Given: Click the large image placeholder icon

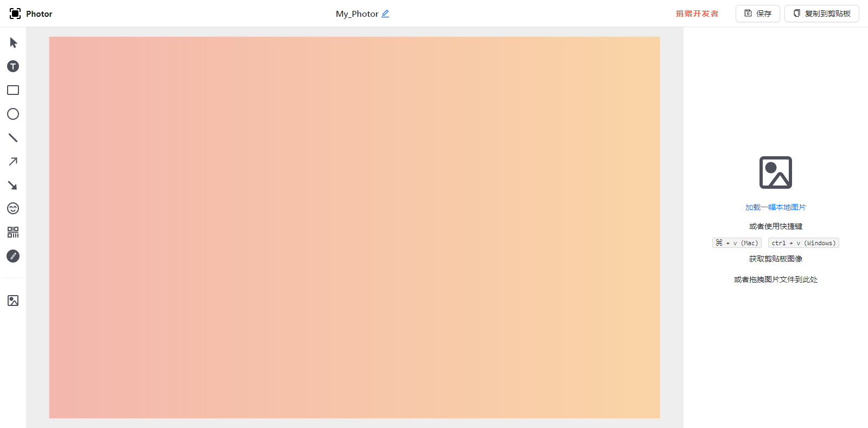Looking at the screenshot, I should (775, 173).
